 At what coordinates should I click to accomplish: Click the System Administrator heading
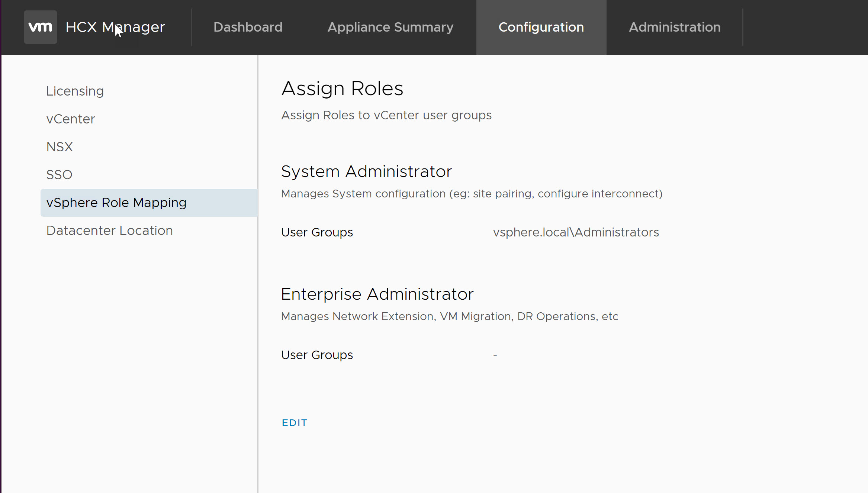pos(366,171)
